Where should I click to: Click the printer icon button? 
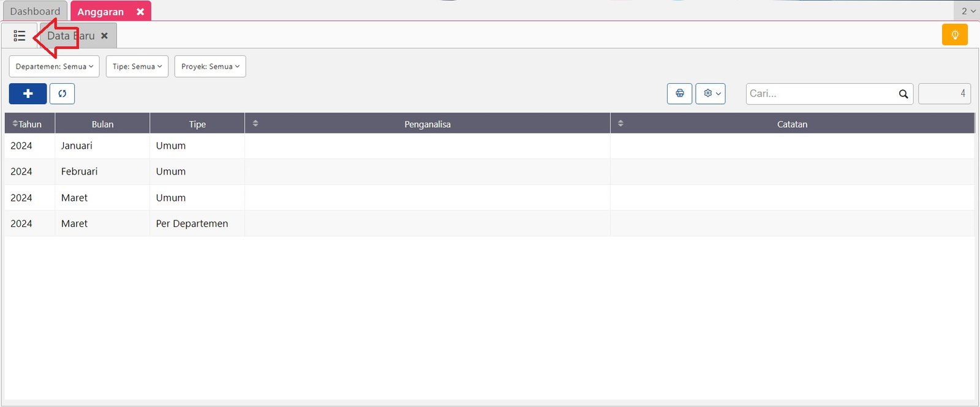coord(679,94)
